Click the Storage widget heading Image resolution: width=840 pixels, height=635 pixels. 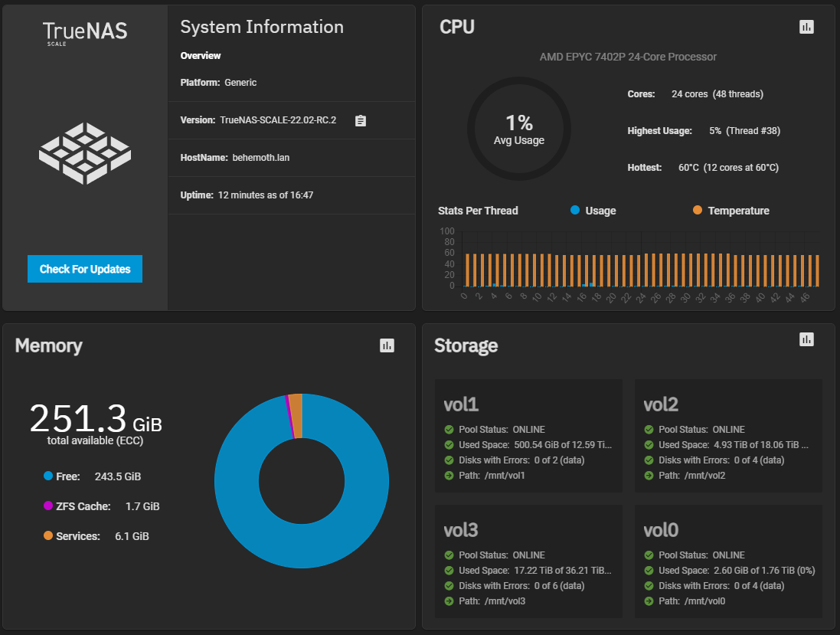(x=466, y=346)
